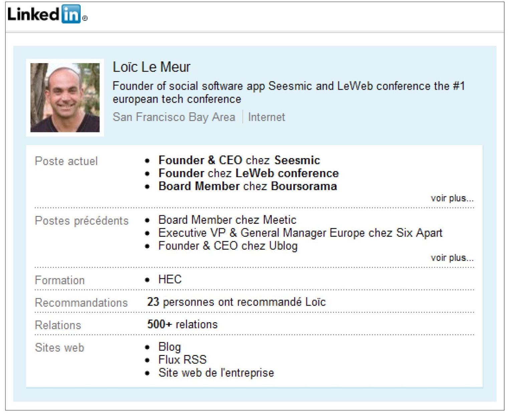Screen dimensions: 514x420
Task: Click the 500+ relations count
Action: tap(182, 324)
